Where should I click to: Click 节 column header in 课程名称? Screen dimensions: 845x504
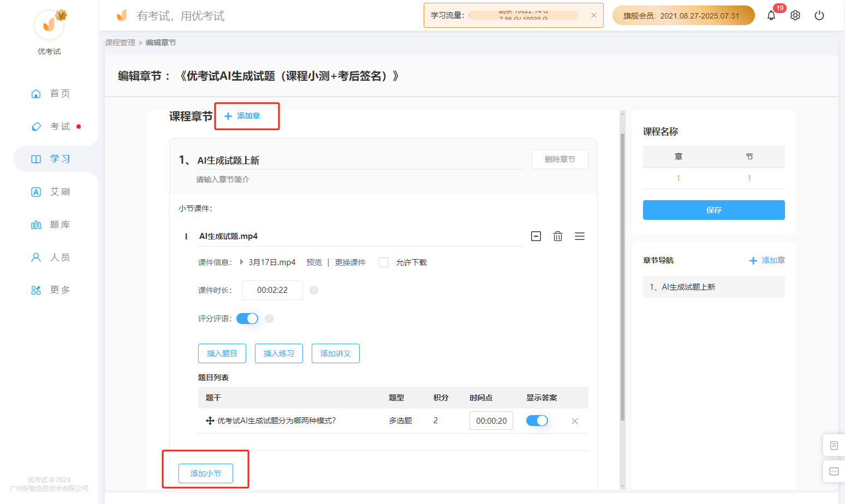[x=749, y=157]
